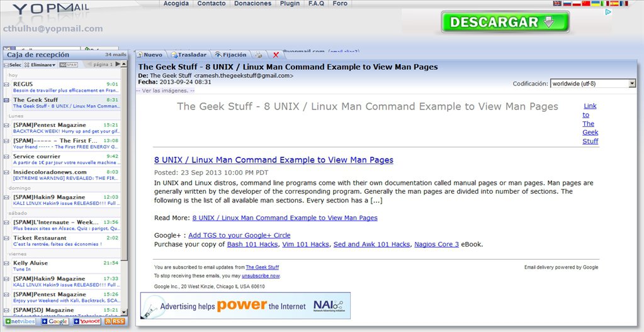Open the Insidecoloradonews.com email
644x332 pixels.
pyautogui.click(x=65, y=175)
